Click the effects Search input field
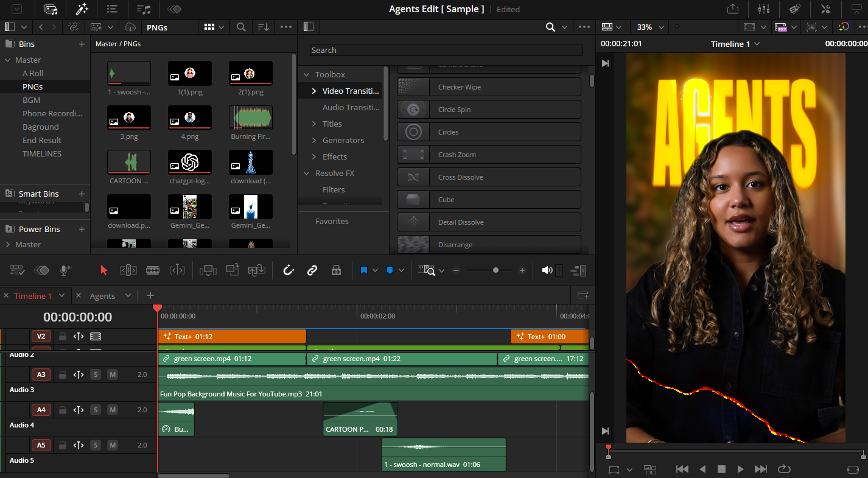The image size is (868, 478). [x=446, y=50]
